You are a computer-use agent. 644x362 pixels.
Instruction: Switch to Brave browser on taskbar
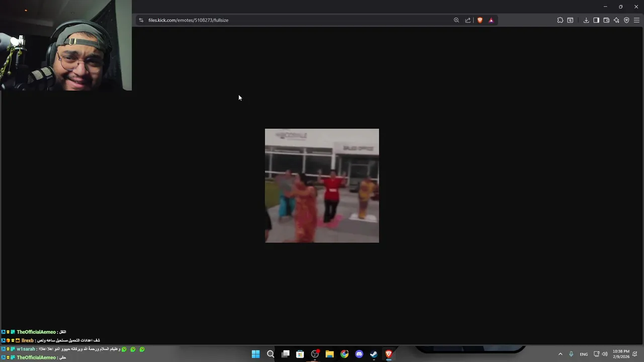pyautogui.click(x=388, y=354)
